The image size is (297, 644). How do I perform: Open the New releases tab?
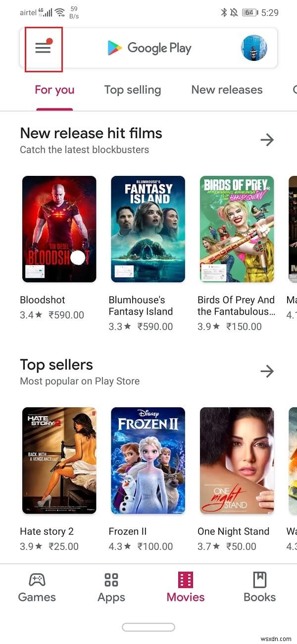pos(227,90)
